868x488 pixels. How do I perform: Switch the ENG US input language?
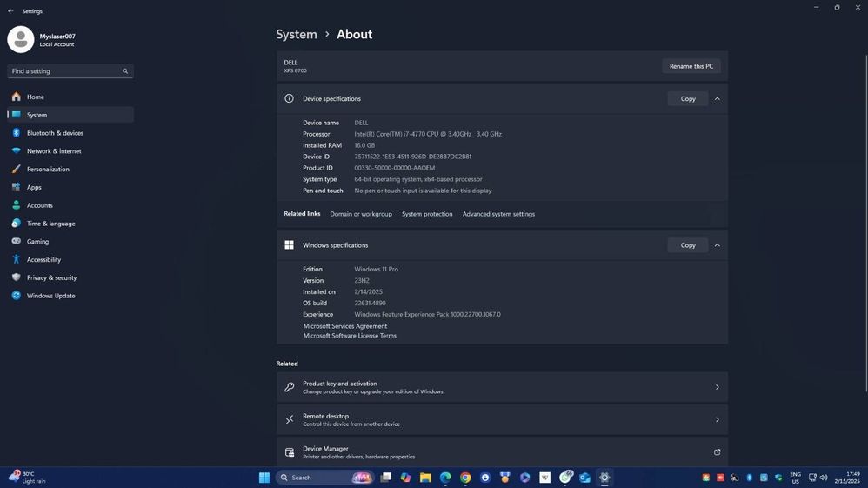(x=796, y=478)
